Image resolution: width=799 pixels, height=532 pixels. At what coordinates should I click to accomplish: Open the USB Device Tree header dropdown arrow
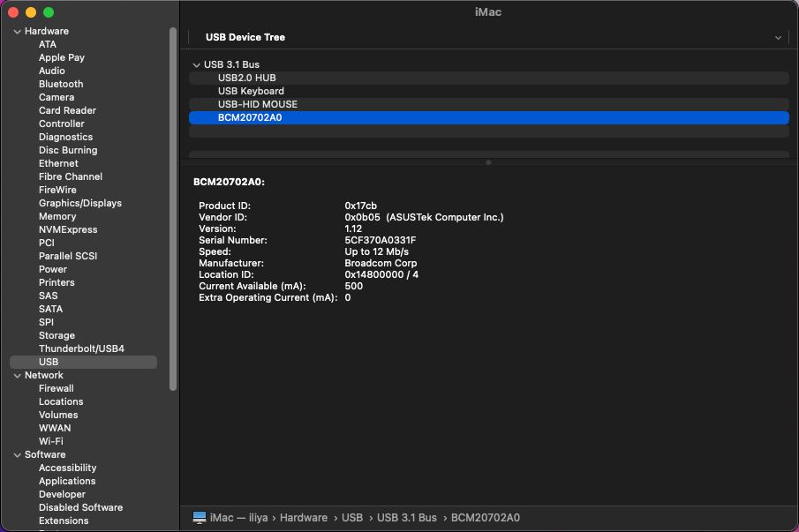click(778, 38)
